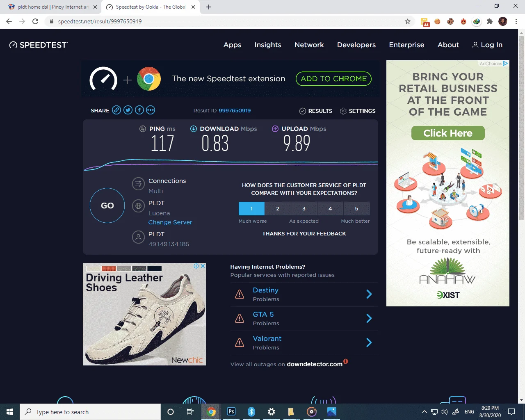Open the Apps menu item
The image size is (525, 420).
click(x=232, y=45)
